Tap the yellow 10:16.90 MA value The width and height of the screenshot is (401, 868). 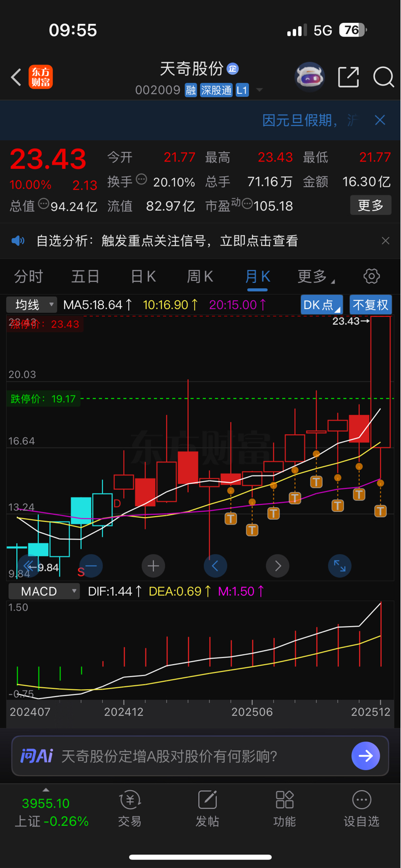(171, 305)
